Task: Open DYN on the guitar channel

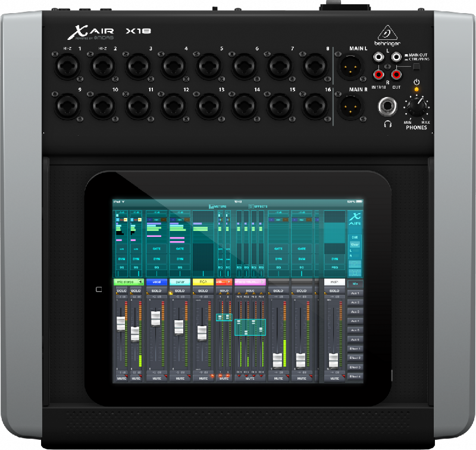Action: (x=180, y=259)
